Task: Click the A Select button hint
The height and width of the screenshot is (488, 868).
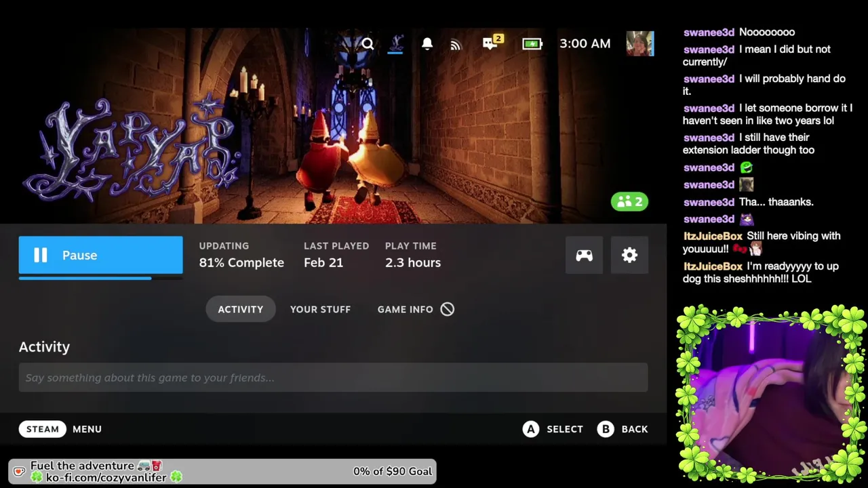Action: pos(553,429)
